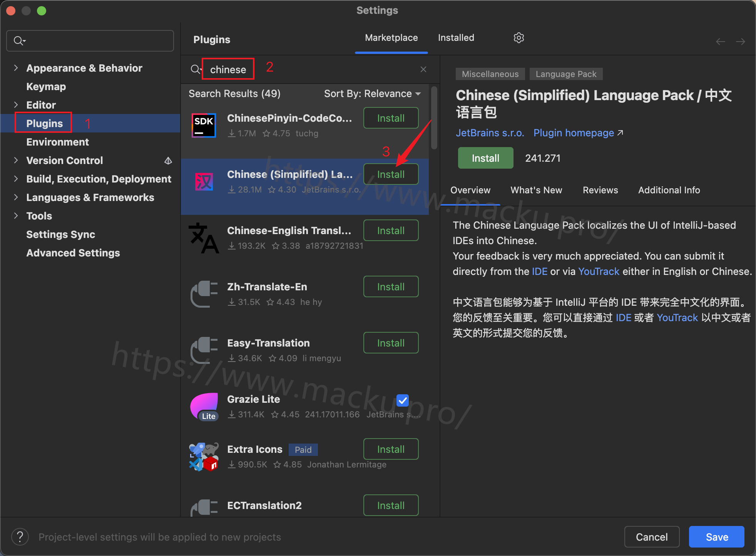Open the Additional Info tab
The height and width of the screenshot is (556, 756).
point(669,190)
